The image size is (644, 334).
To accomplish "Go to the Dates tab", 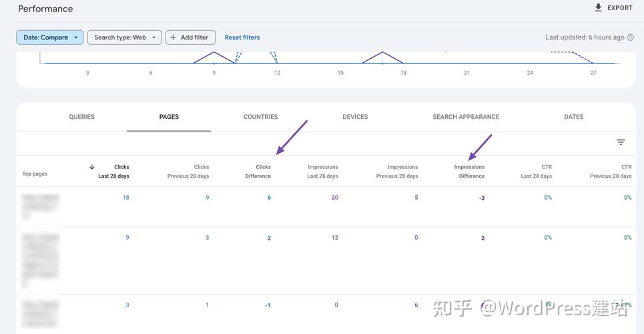I will click(x=573, y=117).
